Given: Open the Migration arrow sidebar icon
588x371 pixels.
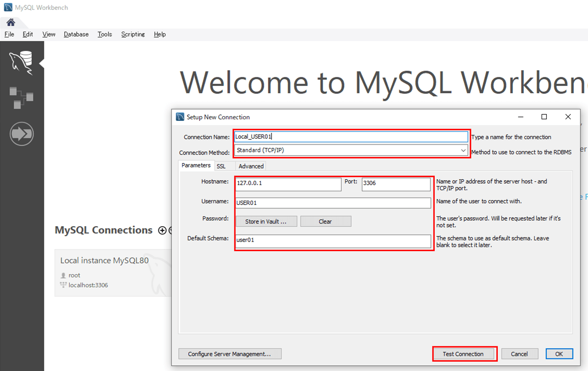Looking at the screenshot, I should [21, 134].
